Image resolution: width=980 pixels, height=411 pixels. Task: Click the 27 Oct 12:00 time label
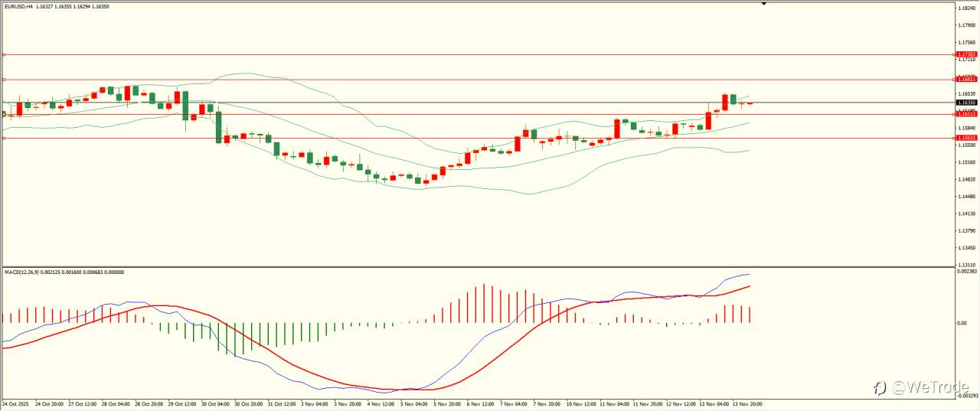[x=82, y=403]
